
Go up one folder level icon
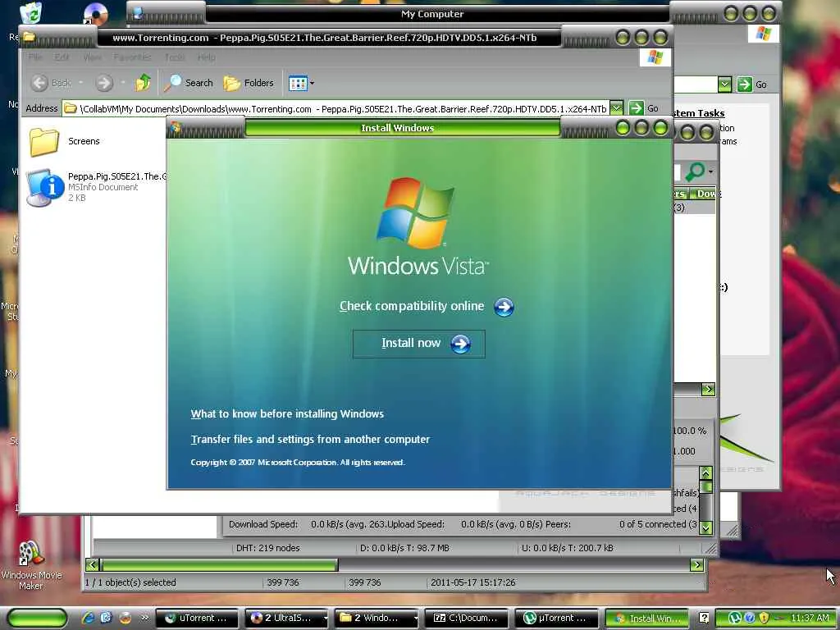pos(143,83)
